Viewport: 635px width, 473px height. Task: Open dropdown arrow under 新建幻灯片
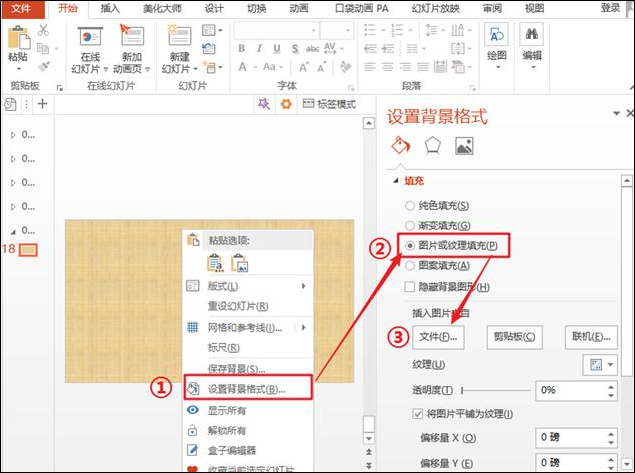tap(196, 69)
